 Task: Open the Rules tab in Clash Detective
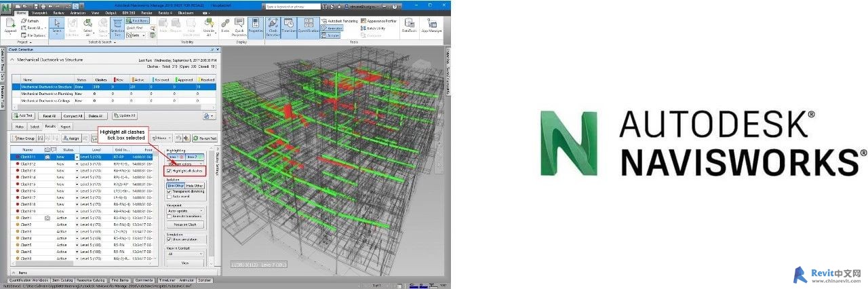20,127
